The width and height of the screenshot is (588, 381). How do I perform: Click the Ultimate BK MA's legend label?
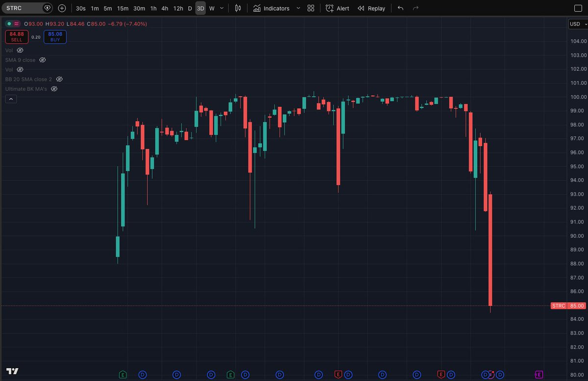pos(26,89)
